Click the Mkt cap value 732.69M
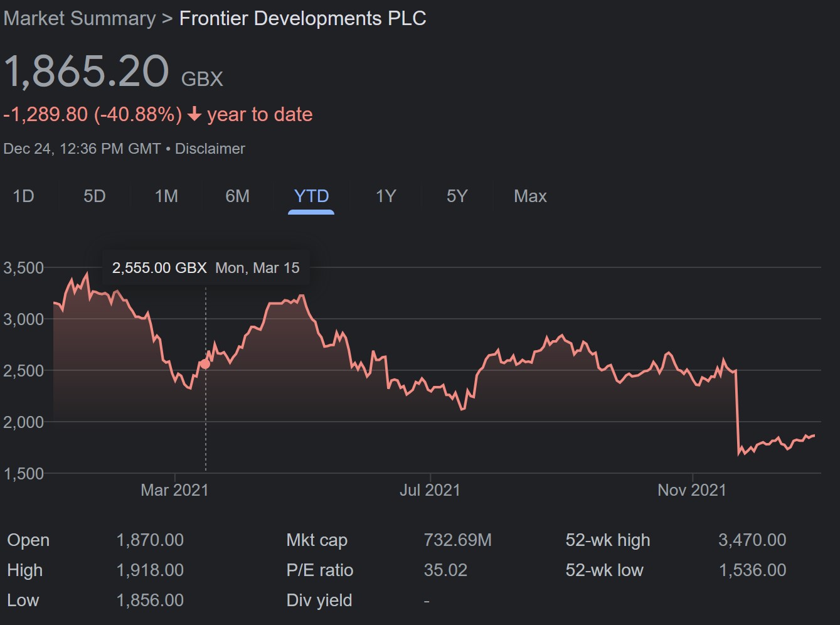Viewport: 840px width, 625px height. point(457,540)
